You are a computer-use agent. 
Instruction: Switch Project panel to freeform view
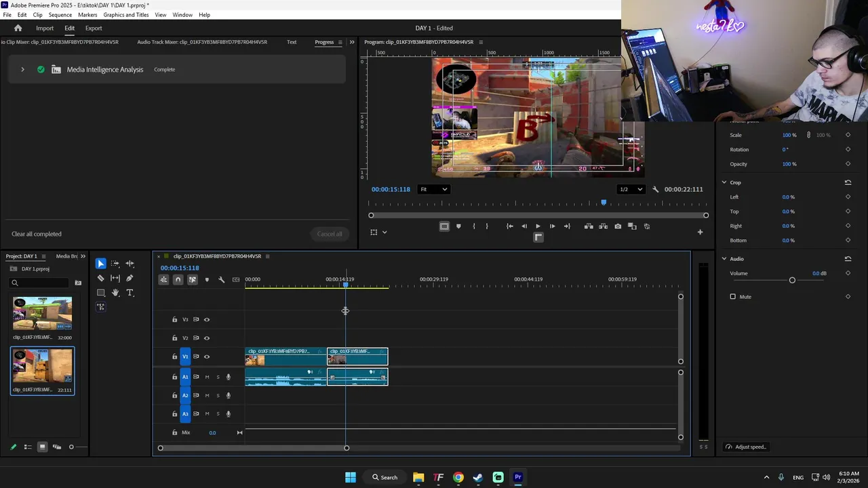point(57,447)
